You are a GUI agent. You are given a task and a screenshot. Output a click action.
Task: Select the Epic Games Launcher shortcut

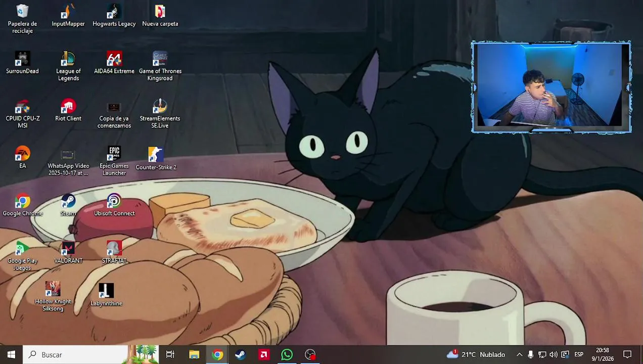[114, 161]
